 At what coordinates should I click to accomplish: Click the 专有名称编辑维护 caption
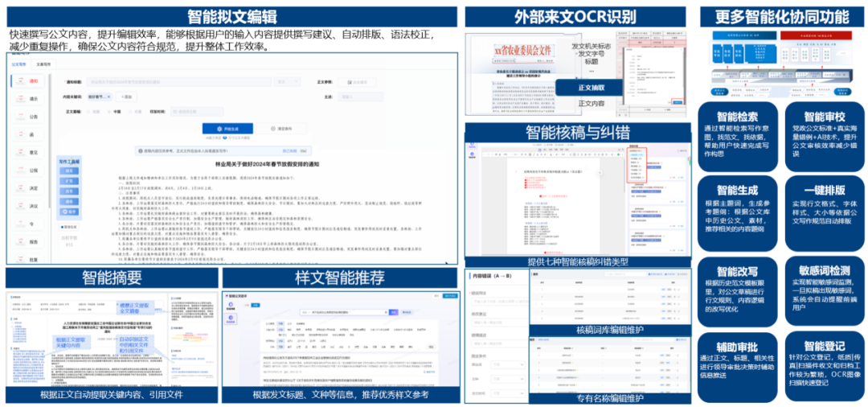tap(610, 398)
